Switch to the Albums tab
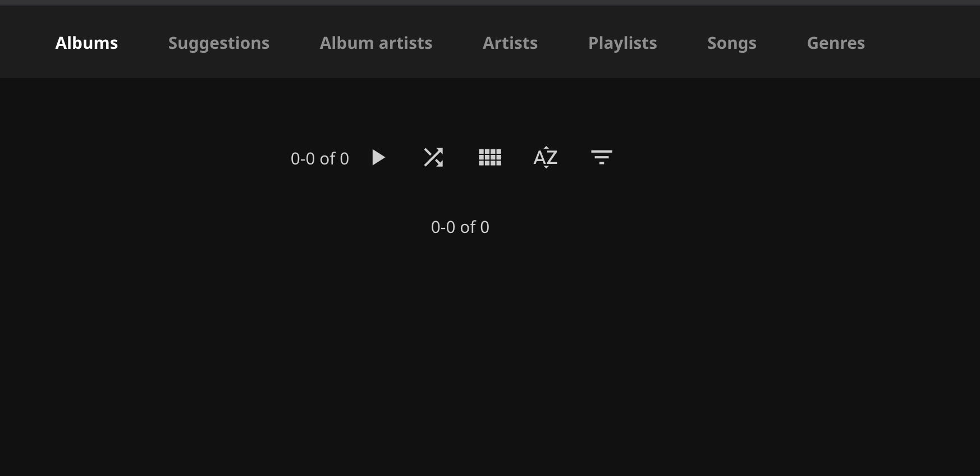This screenshot has height=476, width=980. pyautogui.click(x=86, y=43)
